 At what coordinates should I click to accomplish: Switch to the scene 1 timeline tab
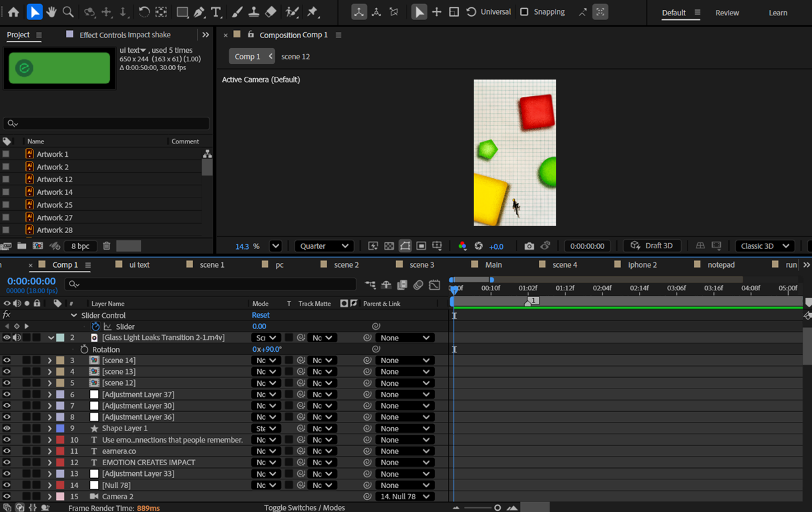[x=212, y=265]
